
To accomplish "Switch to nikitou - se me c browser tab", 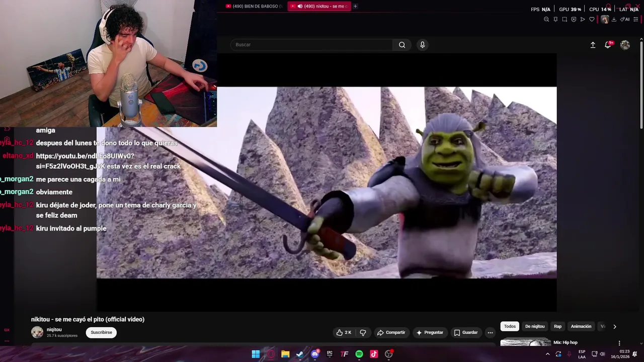I will pyautogui.click(x=319, y=6).
